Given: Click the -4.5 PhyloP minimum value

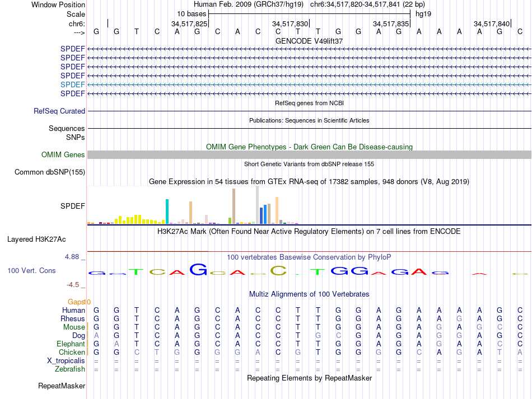Looking at the screenshot, I should pos(73,285).
